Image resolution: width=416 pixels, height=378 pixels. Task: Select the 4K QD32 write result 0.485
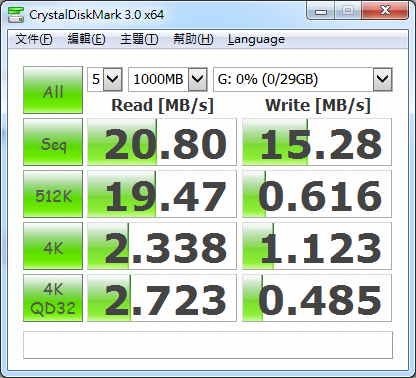317,298
